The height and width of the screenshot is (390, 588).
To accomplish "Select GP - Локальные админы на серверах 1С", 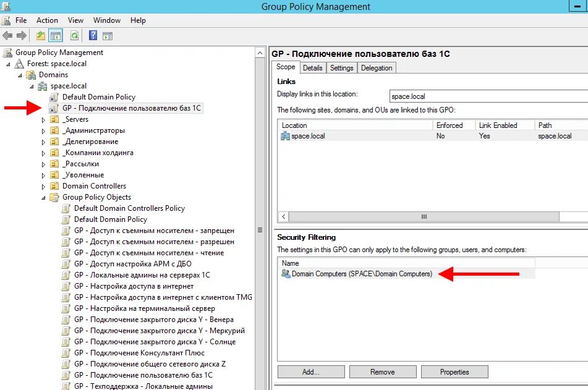I will click(142, 275).
